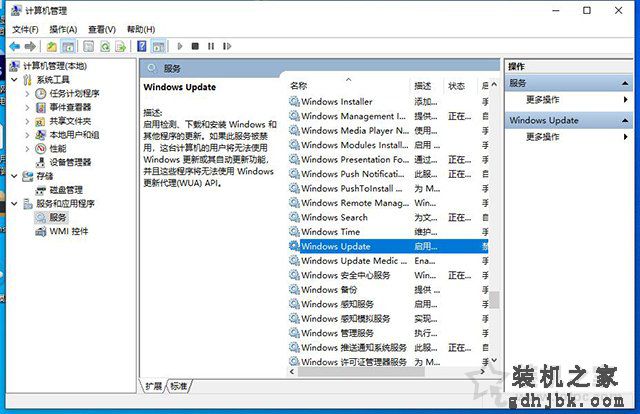Expand the Performance node chevron

(x=28, y=149)
